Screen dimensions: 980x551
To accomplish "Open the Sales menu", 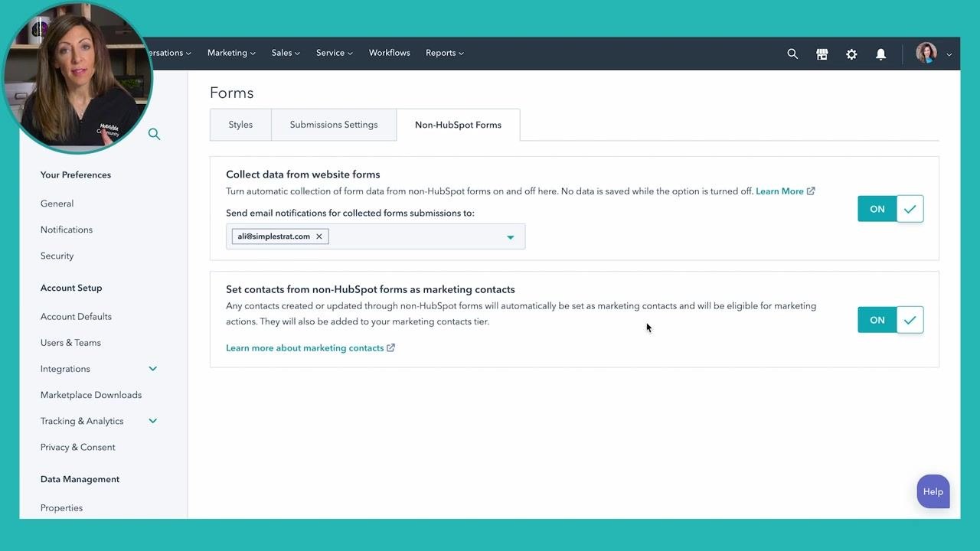I will tap(286, 53).
